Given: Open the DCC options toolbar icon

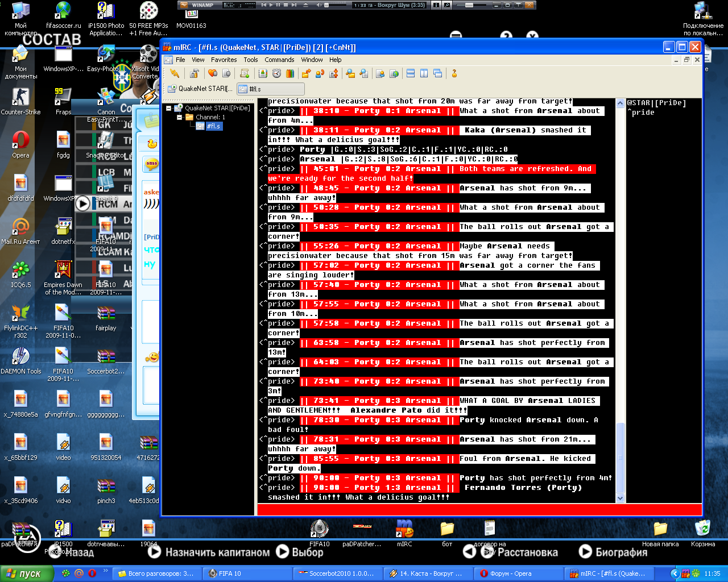Looking at the screenshot, I should (x=333, y=73).
